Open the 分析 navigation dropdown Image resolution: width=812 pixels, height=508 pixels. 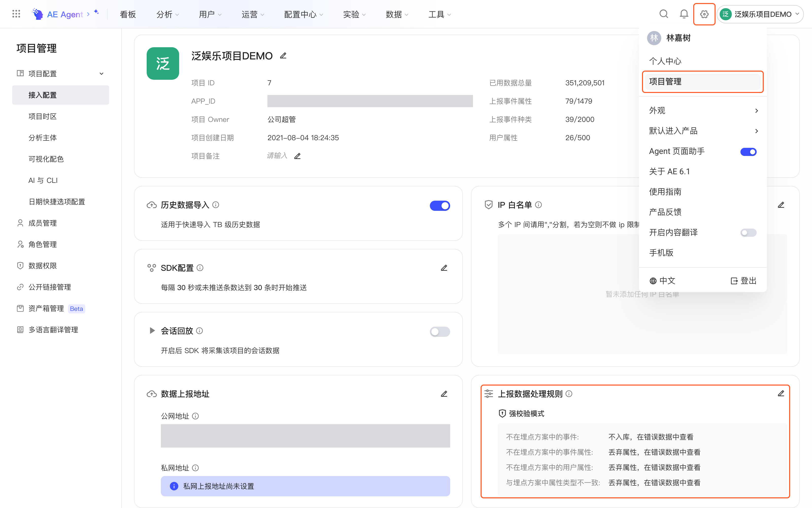(168, 14)
